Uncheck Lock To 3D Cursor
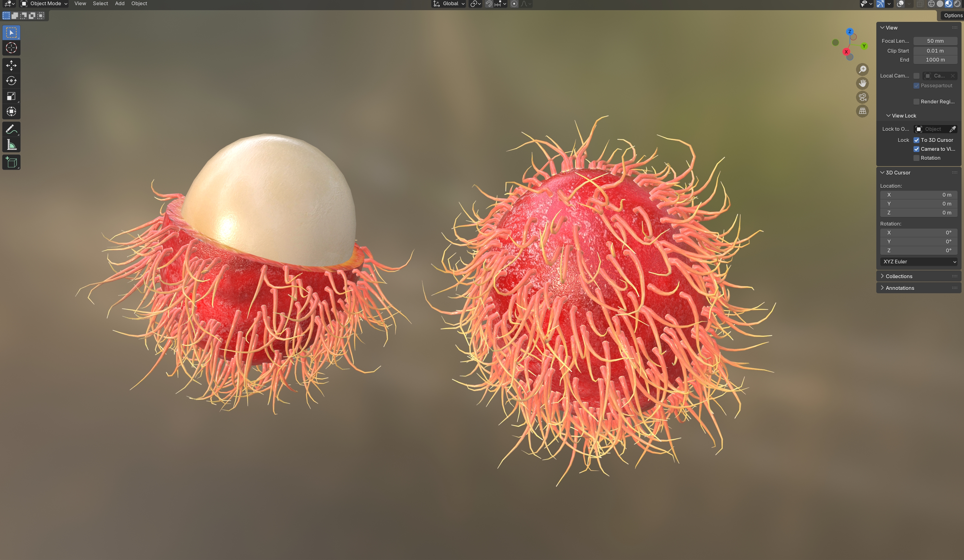 pos(916,140)
